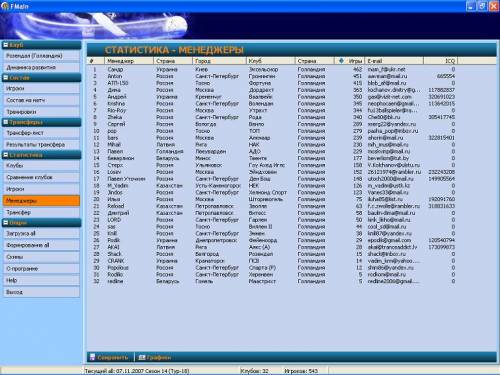
Task: Select manager CRANK
Action: [x=116, y=261]
